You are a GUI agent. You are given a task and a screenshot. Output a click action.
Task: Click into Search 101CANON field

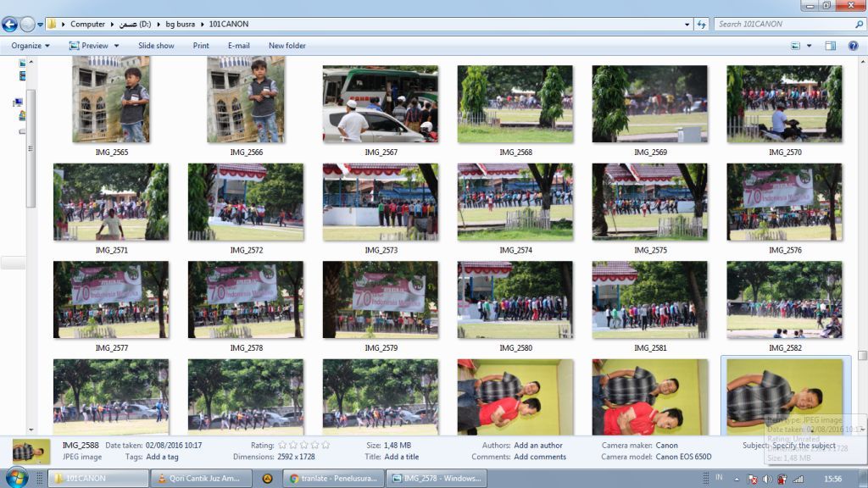pos(783,25)
